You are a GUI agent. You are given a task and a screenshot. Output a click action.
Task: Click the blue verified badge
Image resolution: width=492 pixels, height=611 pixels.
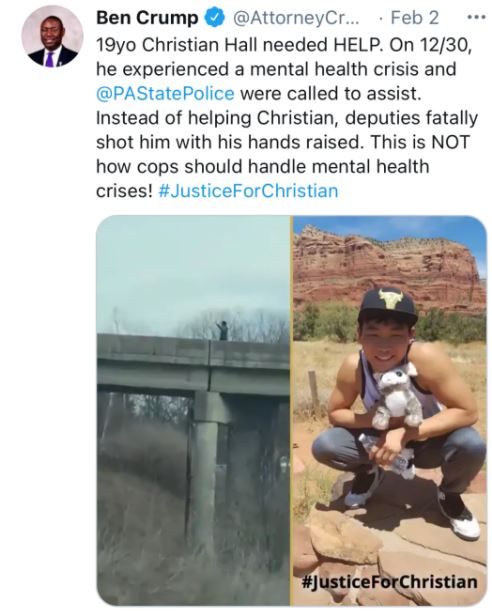pos(214,18)
